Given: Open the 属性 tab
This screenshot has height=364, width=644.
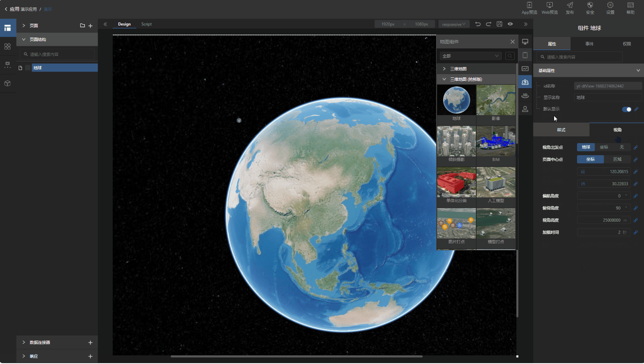Looking at the screenshot, I should (552, 44).
